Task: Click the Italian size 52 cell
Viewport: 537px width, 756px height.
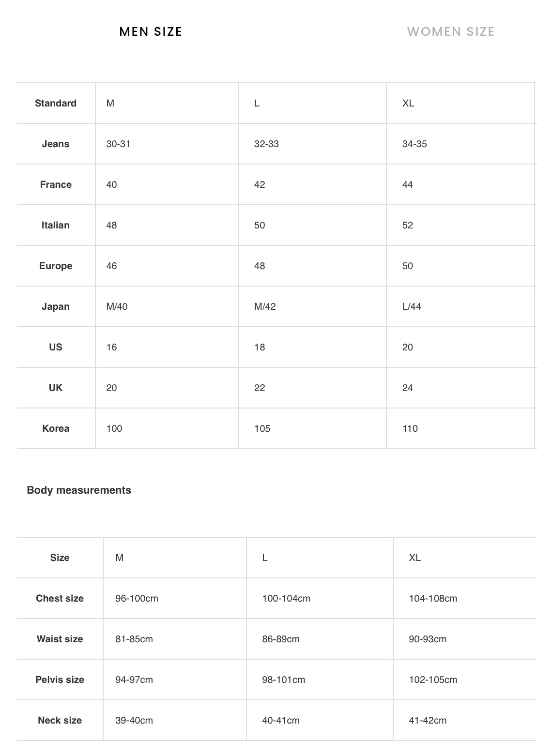Action: [408, 225]
